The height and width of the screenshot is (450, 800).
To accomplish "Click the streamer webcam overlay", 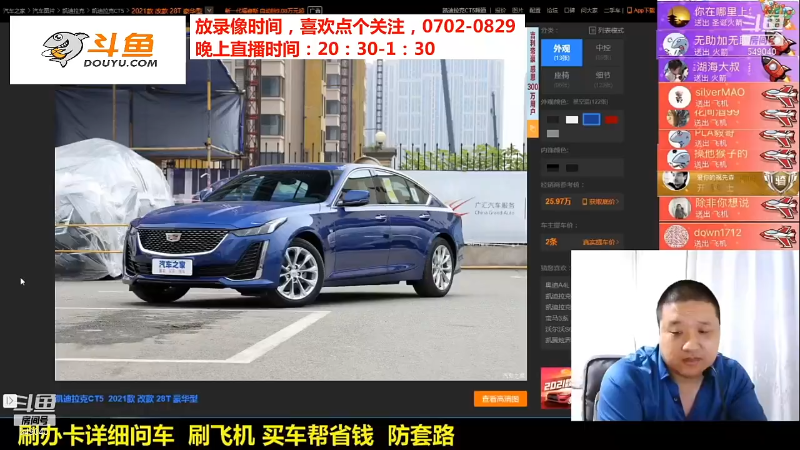I will pyautogui.click(x=685, y=335).
